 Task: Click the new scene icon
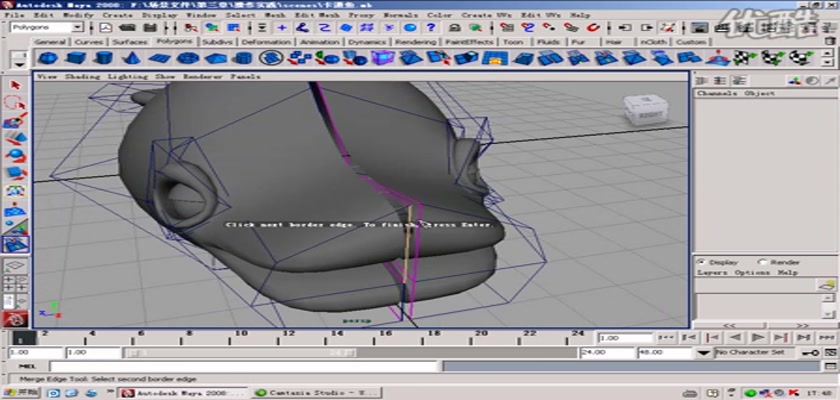[106, 27]
